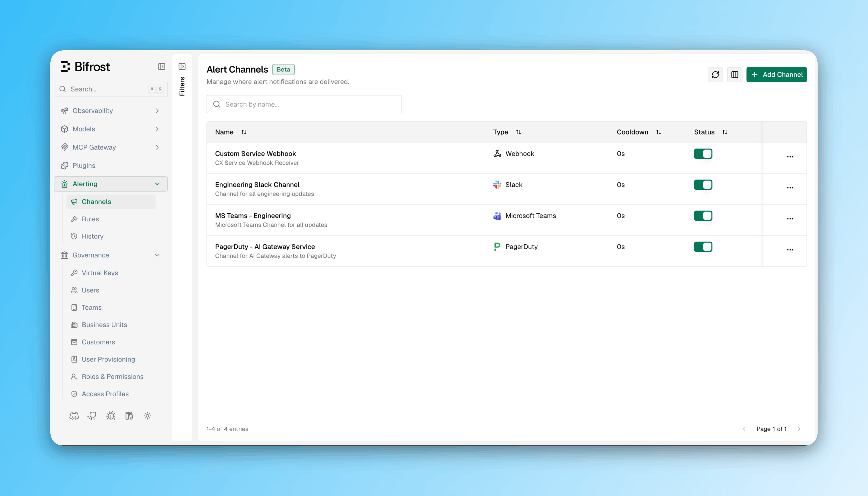Screen dimensions: 868x496
Task: Click the Webhook type icon
Action: pos(497,154)
